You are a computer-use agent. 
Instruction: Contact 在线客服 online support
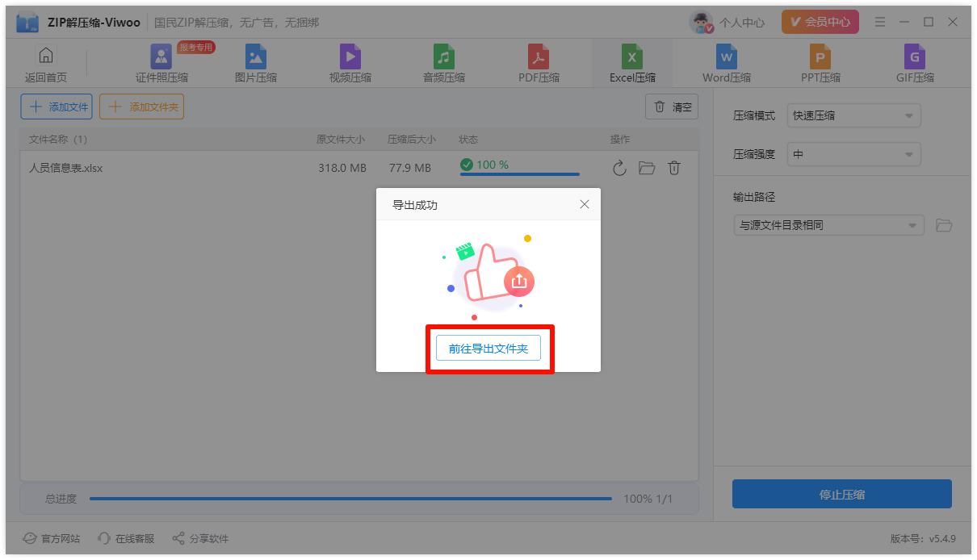click(126, 538)
